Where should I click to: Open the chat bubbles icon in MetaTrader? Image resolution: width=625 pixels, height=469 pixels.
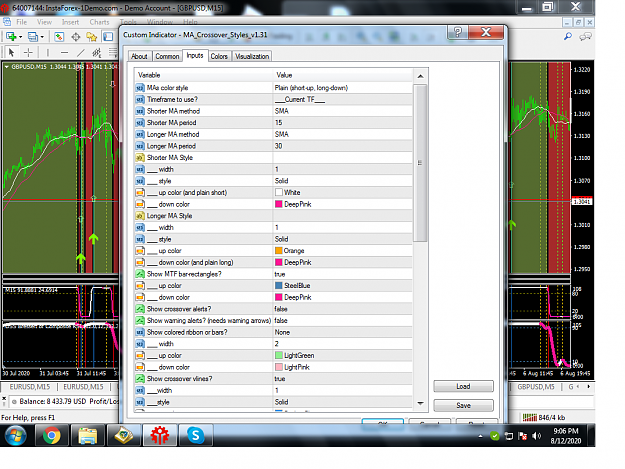(x=585, y=37)
